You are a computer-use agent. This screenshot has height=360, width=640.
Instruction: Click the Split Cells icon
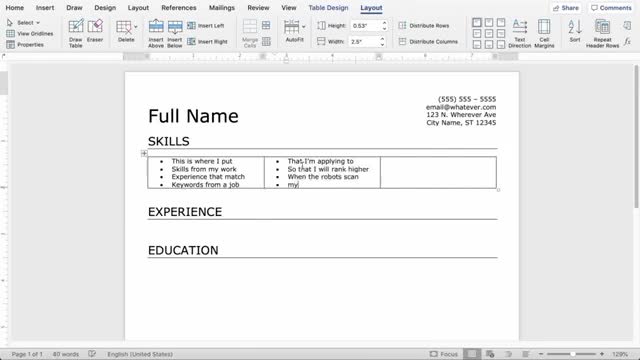pyautogui.click(x=266, y=25)
